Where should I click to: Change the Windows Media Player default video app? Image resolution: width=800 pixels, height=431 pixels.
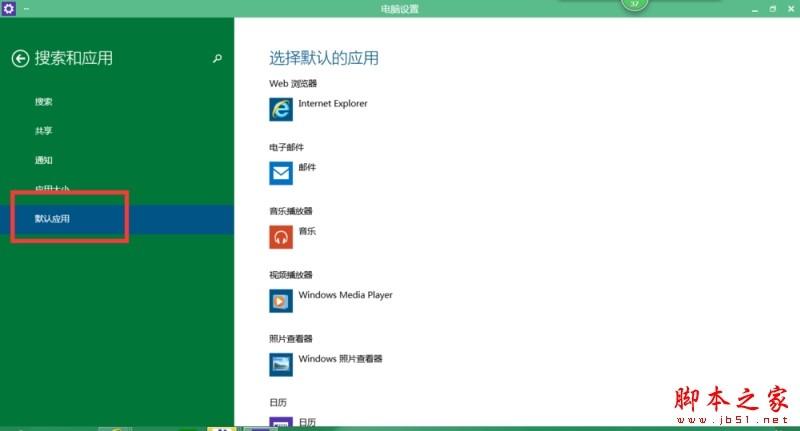pos(345,295)
